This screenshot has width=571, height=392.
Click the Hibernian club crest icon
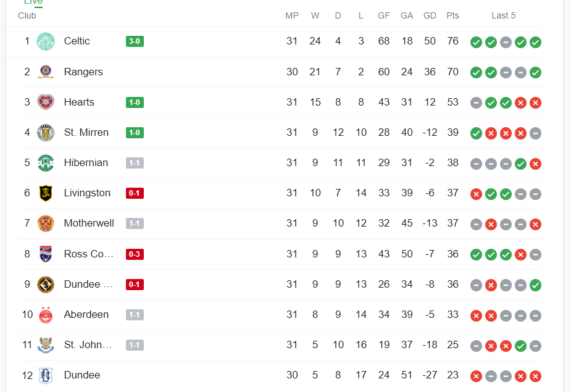[46, 163]
